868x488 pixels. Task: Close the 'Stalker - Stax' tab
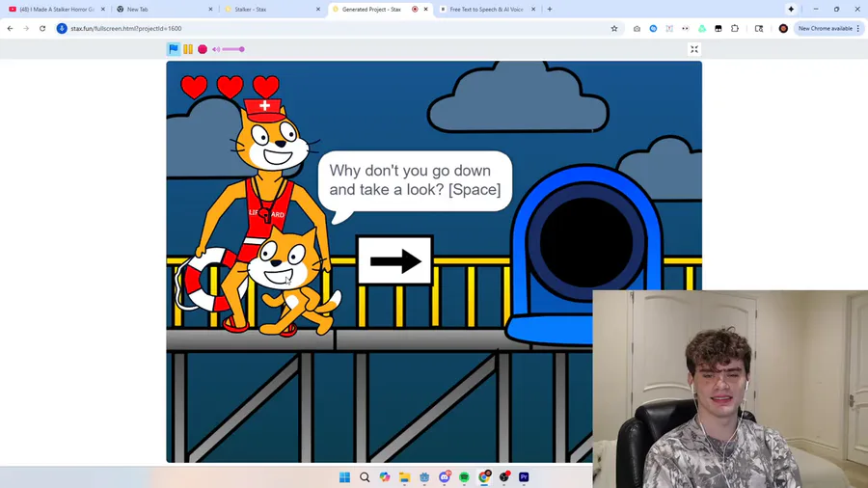click(317, 9)
